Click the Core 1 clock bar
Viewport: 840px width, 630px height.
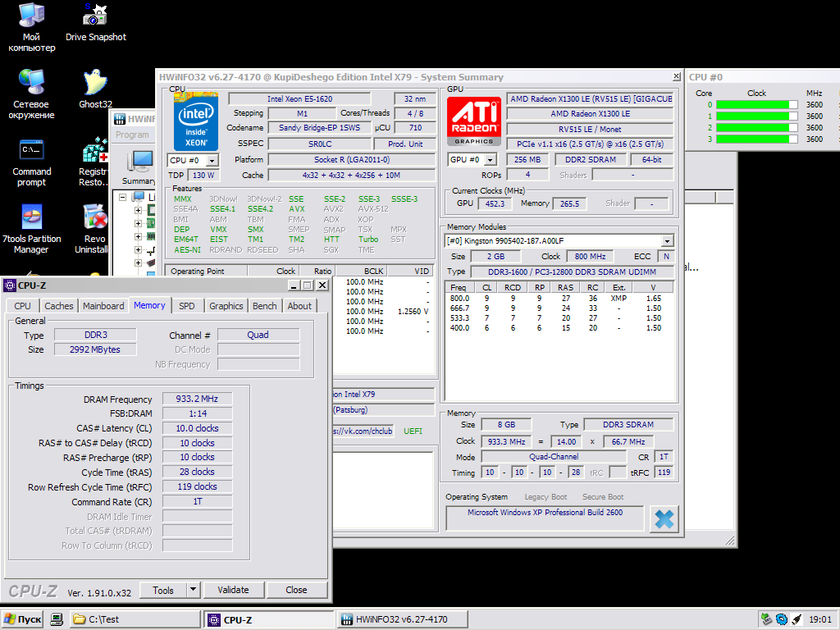[756, 116]
